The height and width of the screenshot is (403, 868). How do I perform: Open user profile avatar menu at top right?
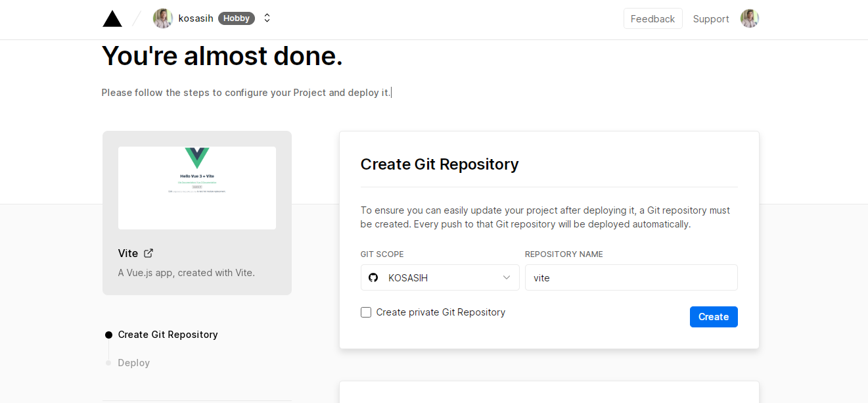pyautogui.click(x=750, y=18)
